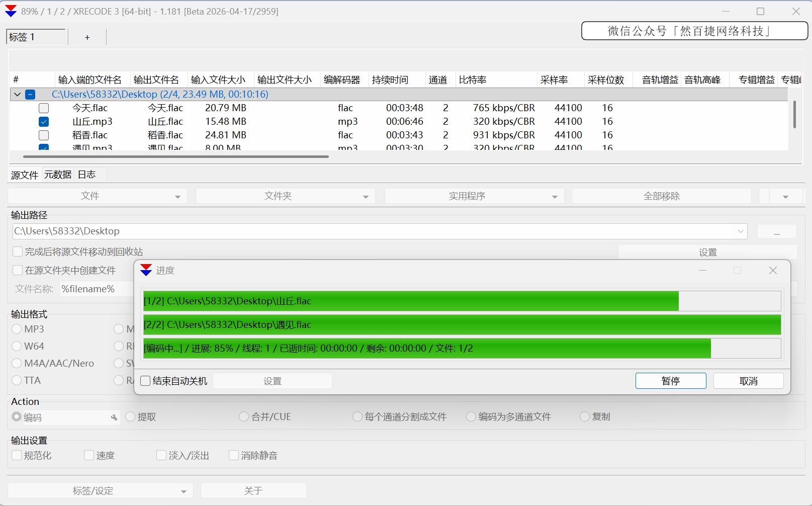Click 取消 to cancel conversion
The image size is (812, 506).
tap(748, 381)
